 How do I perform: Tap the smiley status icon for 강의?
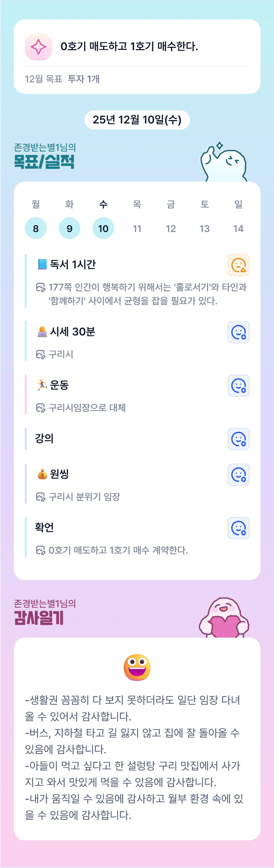pos(238,439)
